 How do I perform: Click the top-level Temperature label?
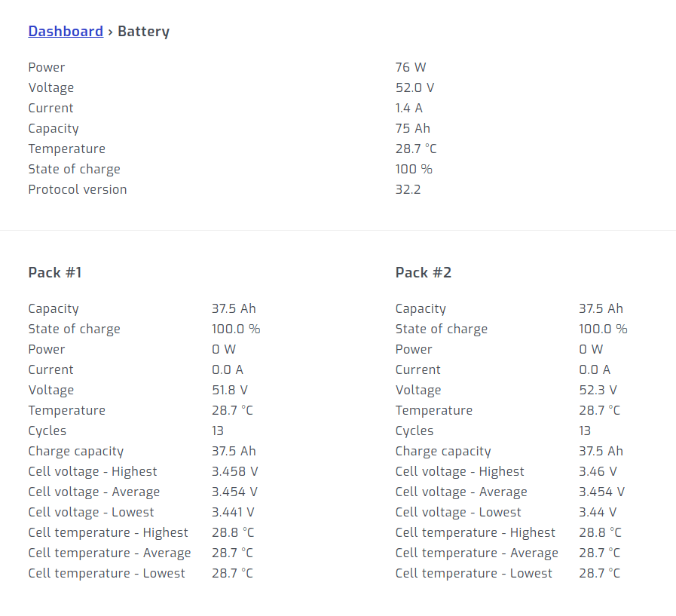coord(67,149)
